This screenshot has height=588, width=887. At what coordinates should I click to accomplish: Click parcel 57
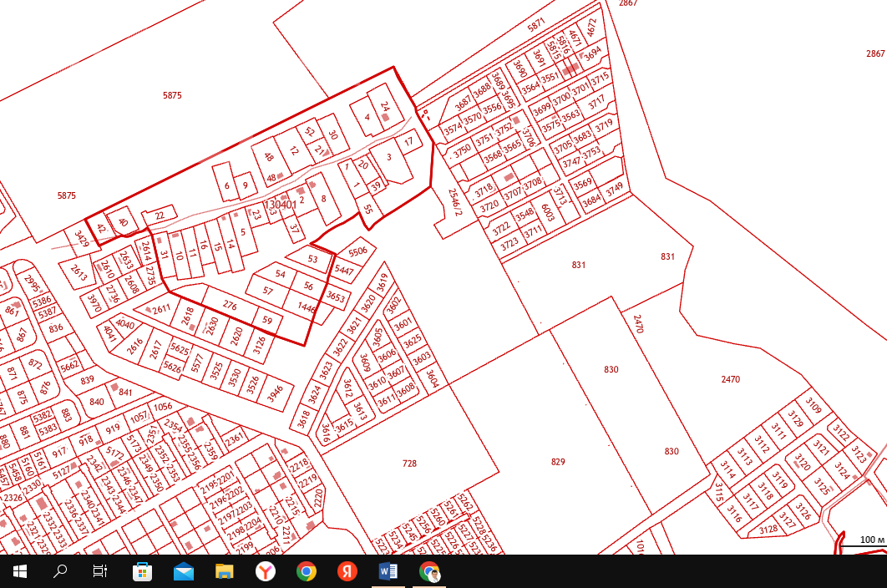(x=267, y=291)
